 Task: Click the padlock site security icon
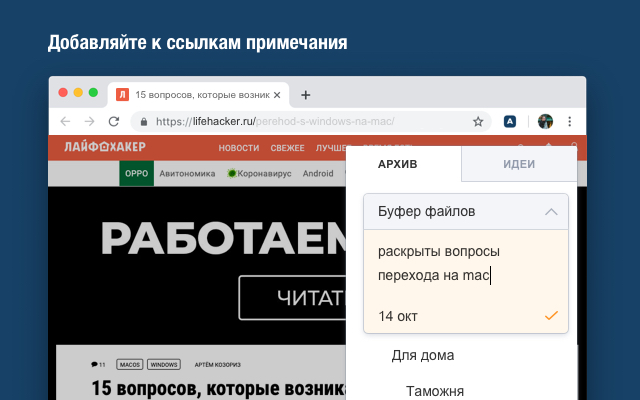[x=144, y=122]
